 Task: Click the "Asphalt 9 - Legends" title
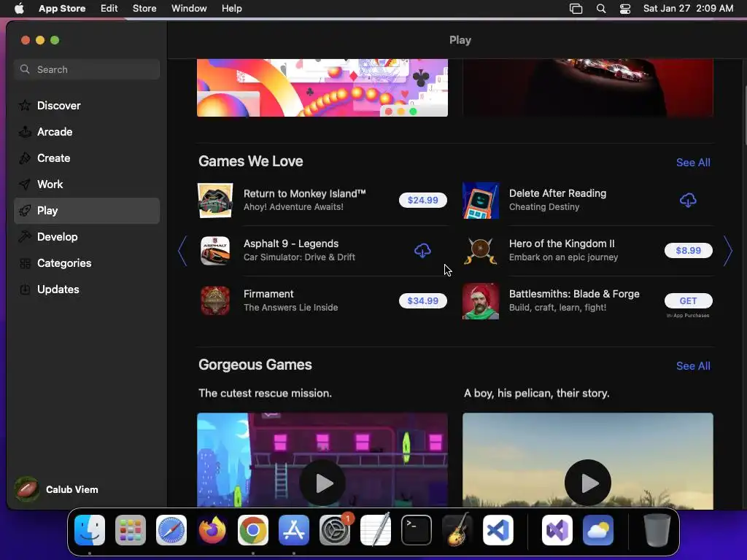pos(291,244)
